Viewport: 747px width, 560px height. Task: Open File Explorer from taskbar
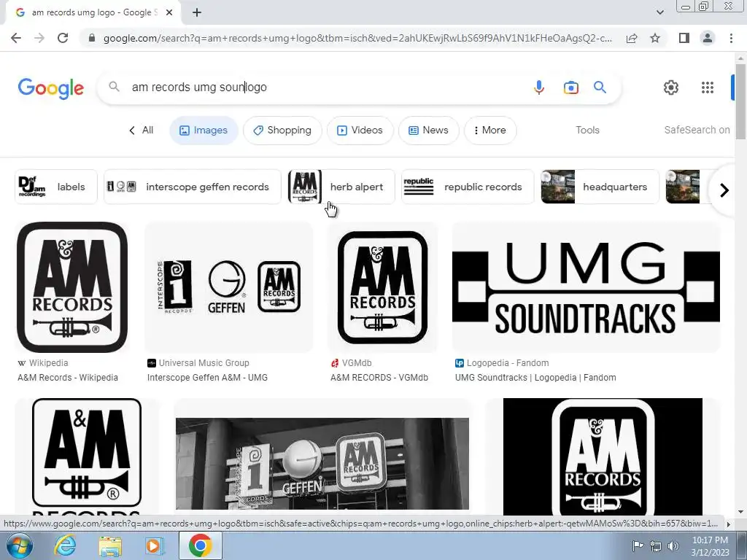click(x=110, y=545)
